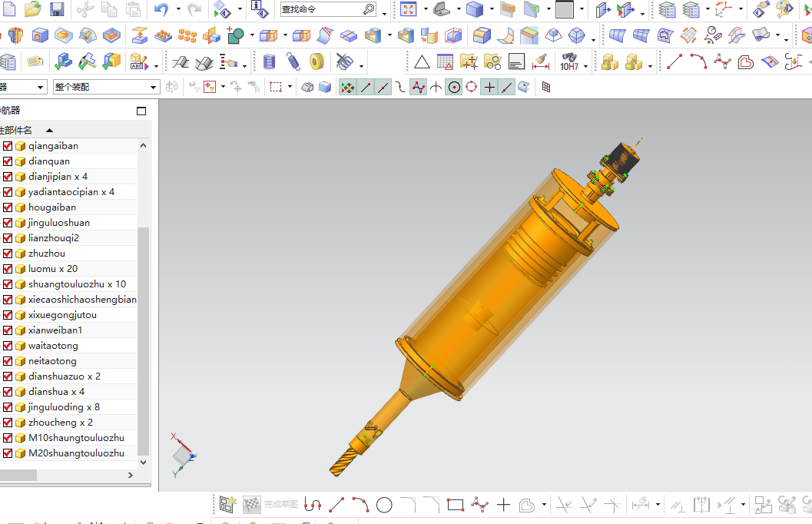
Task: Select the line tool in sketch toolbar
Action: pyautogui.click(x=336, y=504)
